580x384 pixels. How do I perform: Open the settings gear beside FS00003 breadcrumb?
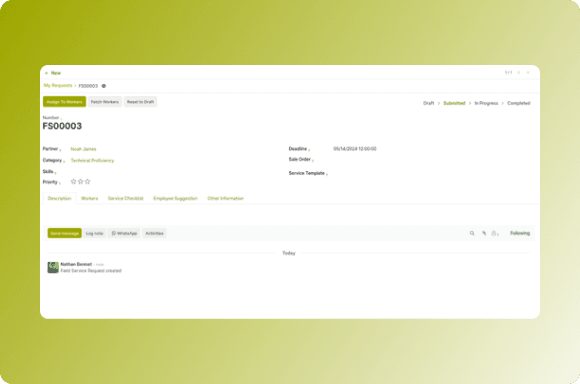coord(104,86)
